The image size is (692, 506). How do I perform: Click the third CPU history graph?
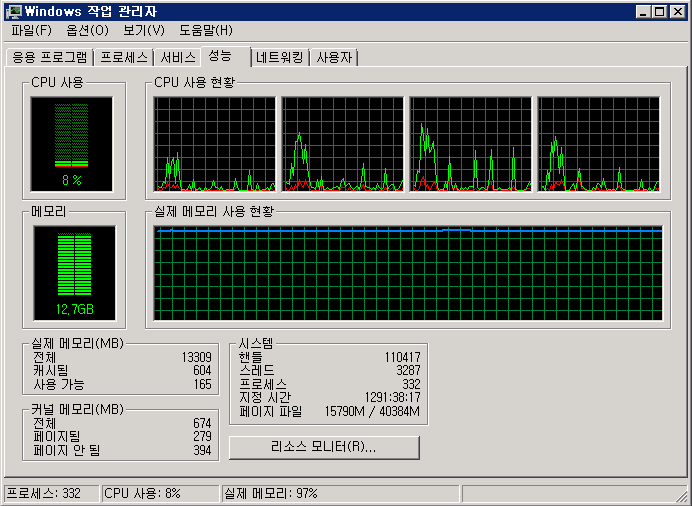(470, 144)
